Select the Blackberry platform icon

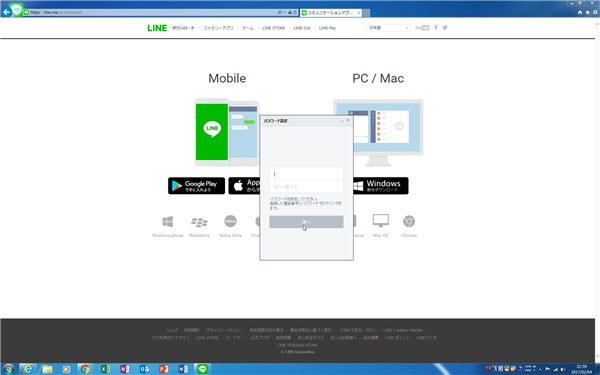coord(199,222)
